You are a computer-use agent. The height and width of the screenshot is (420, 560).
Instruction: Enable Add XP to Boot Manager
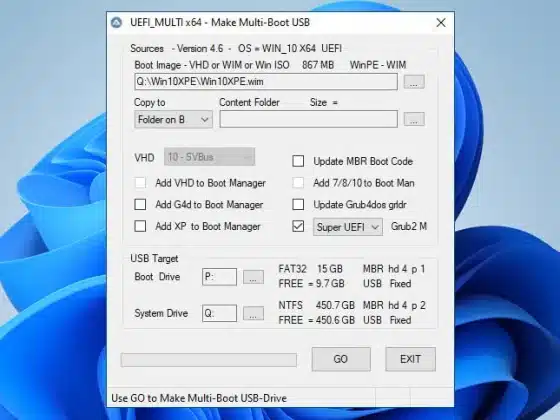[140, 226]
